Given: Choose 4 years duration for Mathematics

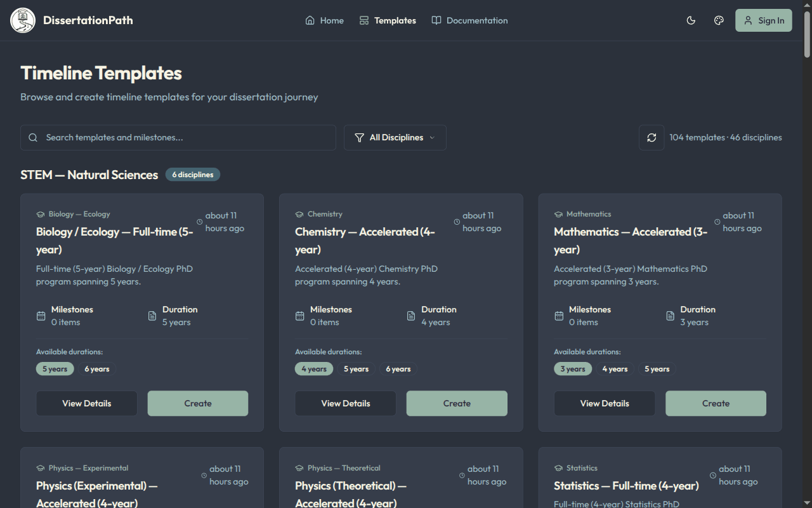Looking at the screenshot, I should tap(615, 368).
